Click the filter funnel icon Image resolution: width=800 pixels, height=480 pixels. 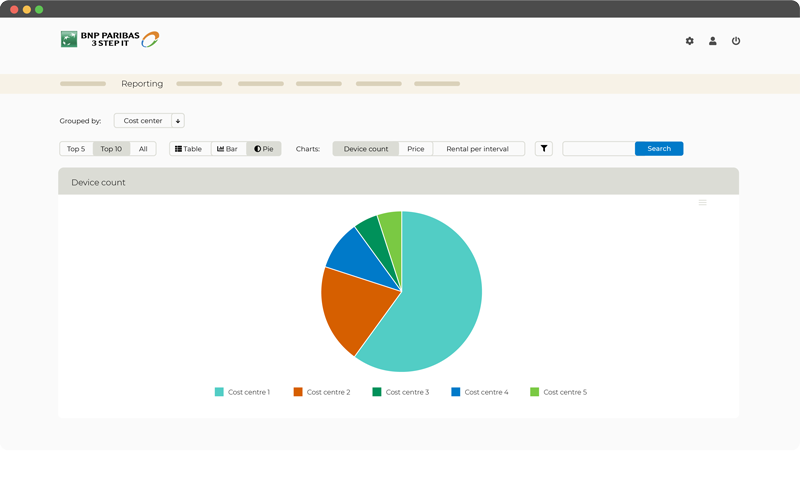tap(544, 149)
